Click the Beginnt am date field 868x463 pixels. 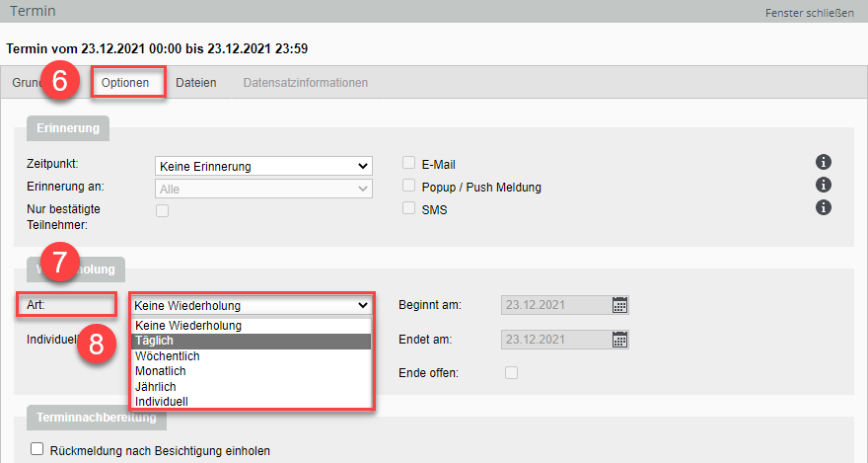coord(554,305)
